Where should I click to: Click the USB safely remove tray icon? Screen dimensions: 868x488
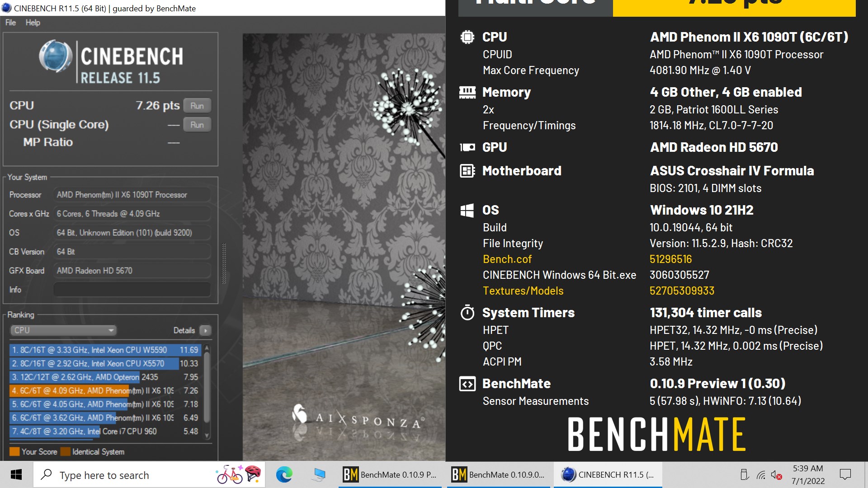(x=744, y=475)
